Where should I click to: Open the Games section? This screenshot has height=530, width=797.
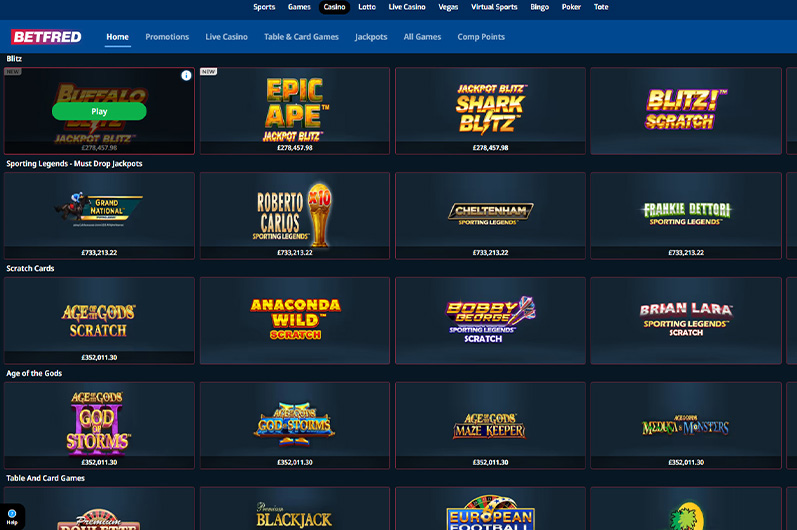point(299,7)
